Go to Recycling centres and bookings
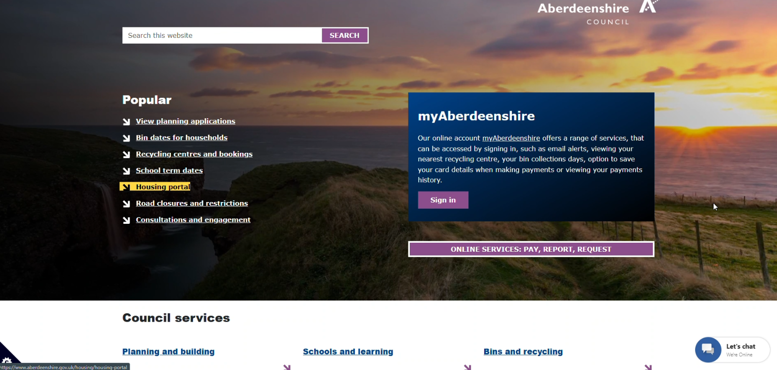This screenshot has width=777, height=370. [x=194, y=154]
